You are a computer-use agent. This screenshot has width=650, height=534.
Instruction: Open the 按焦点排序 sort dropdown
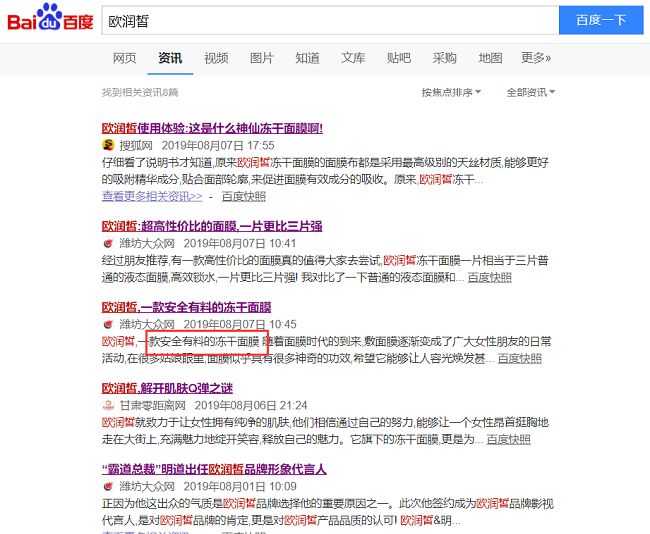tap(451, 92)
